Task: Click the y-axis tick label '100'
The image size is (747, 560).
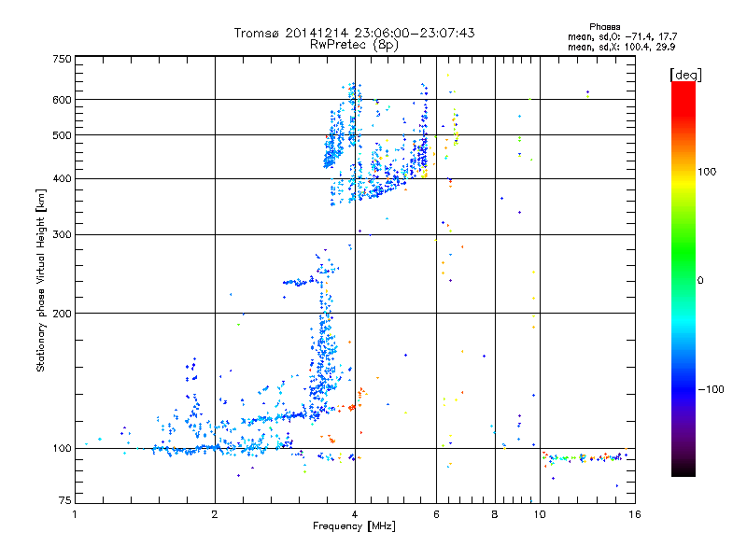Action: 62,448
